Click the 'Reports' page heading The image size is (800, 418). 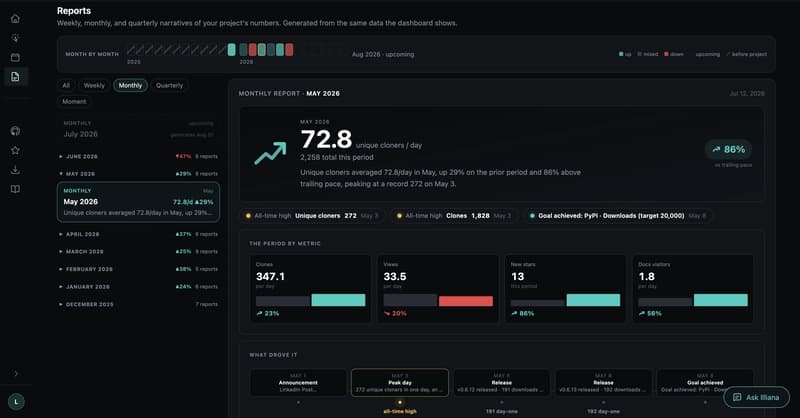pos(74,11)
